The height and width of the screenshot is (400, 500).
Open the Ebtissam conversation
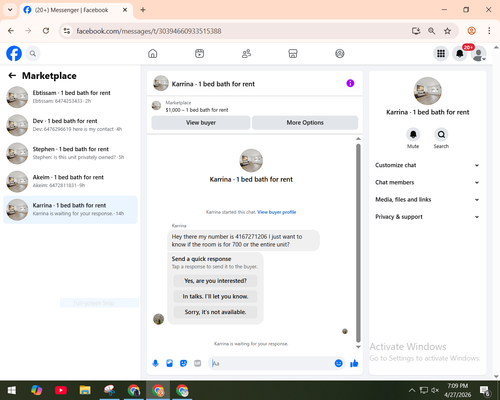(x=70, y=97)
